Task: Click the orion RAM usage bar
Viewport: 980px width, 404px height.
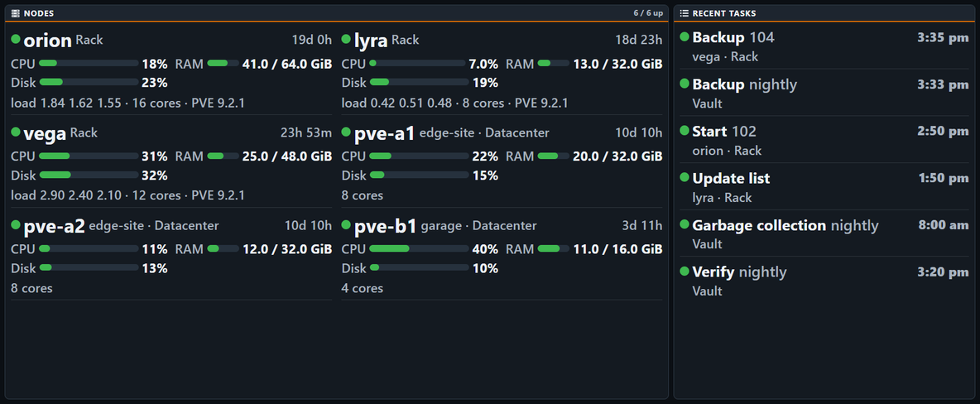Action: click(223, 63)
